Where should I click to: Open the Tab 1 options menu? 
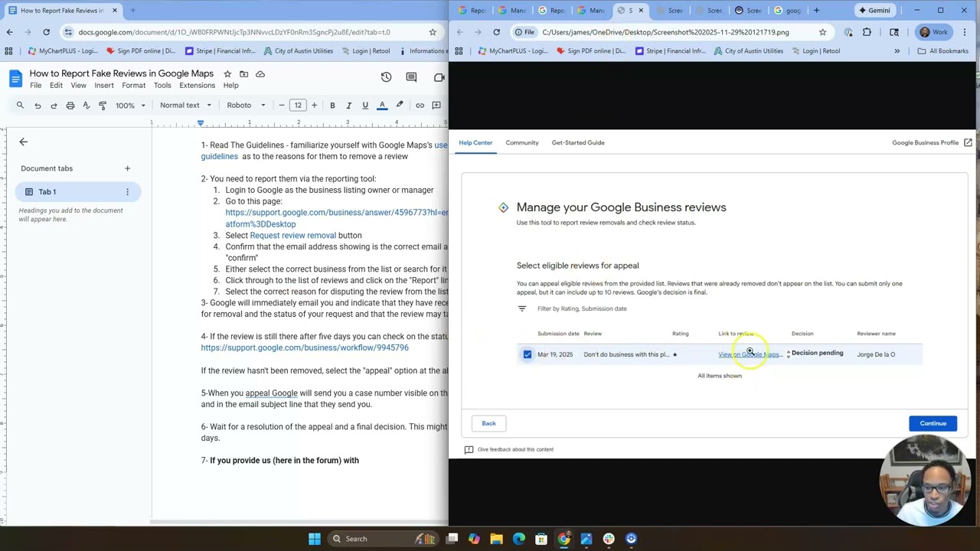click(127, 192)
